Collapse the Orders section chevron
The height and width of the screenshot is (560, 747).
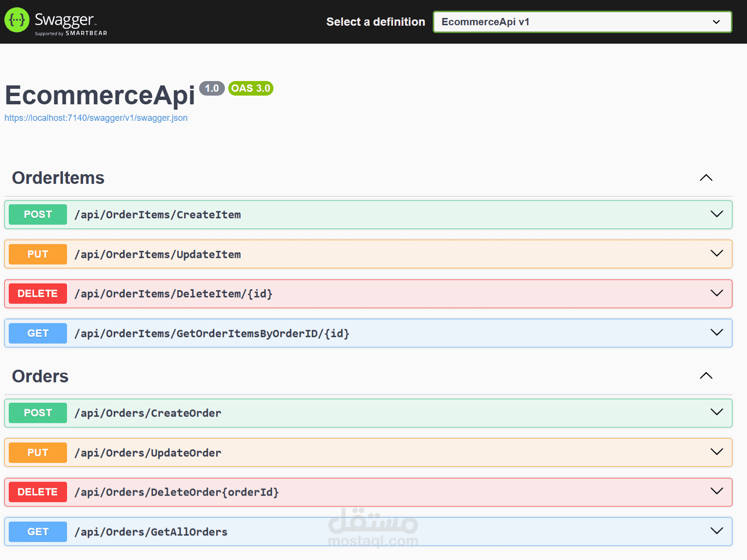point(706,376)
